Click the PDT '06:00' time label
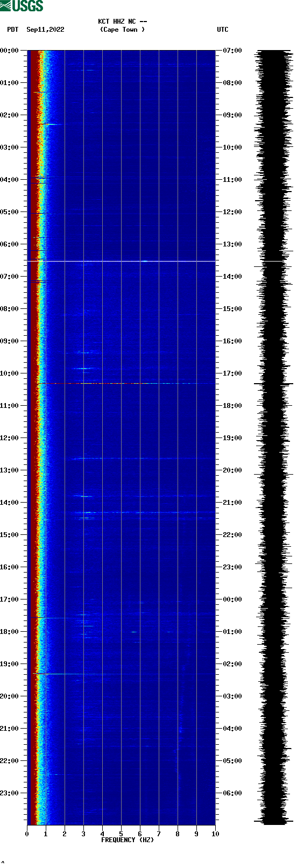 [10, 244]
